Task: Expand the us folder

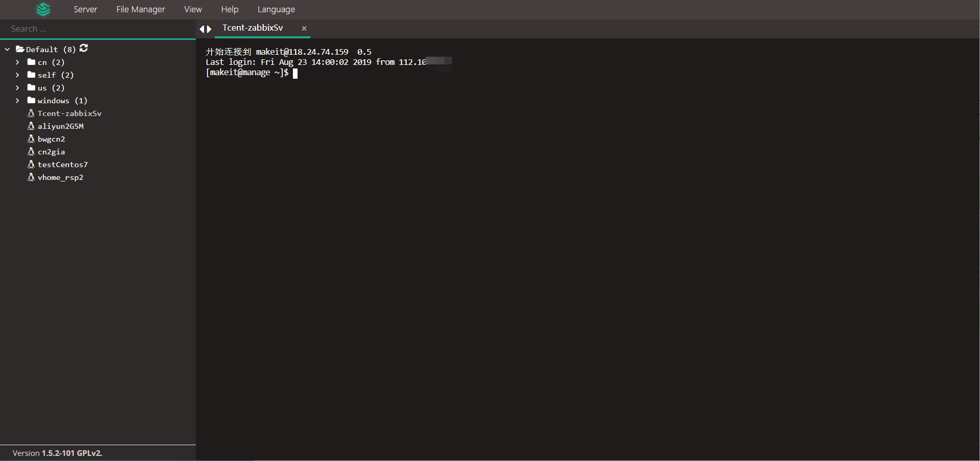Action: tap(17, 88)
